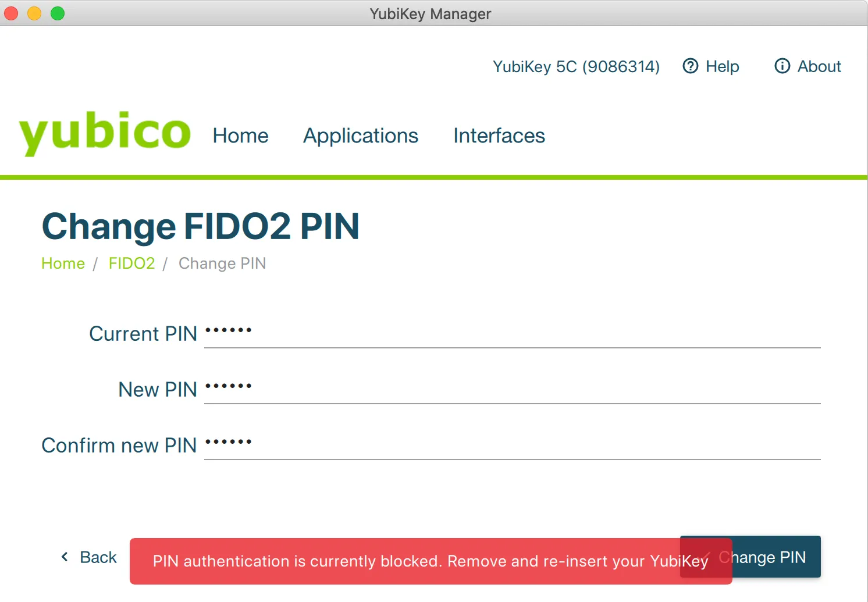Minimize the window with yellow button

[34, 13]
